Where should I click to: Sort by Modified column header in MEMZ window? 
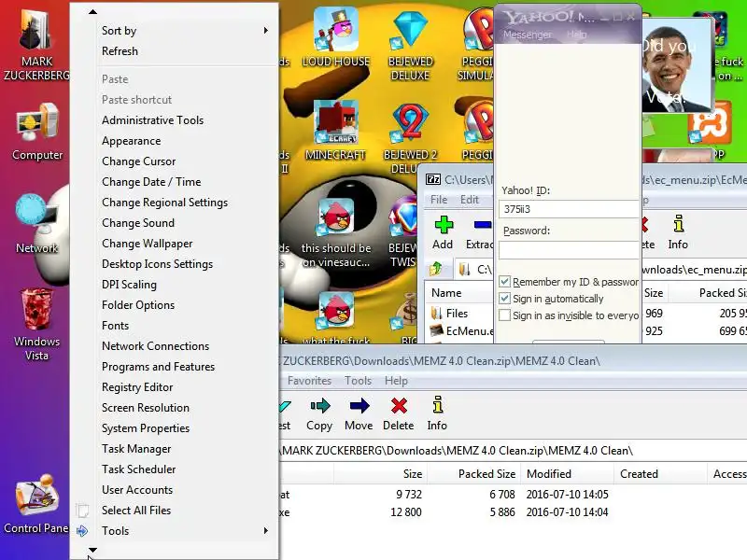click(567, 474)
